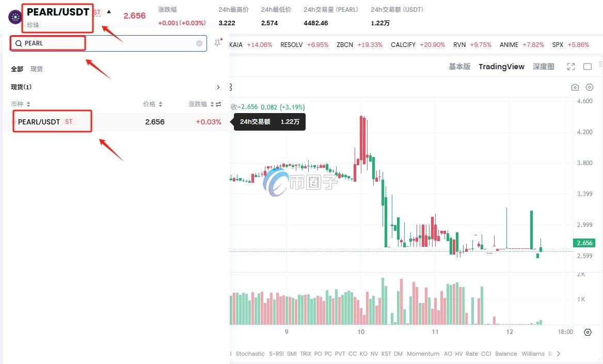The width and height of the screenshot is (603, 364).
Task: Favorite the PEARL/USDT pair with star
Action: pos(13,122)
